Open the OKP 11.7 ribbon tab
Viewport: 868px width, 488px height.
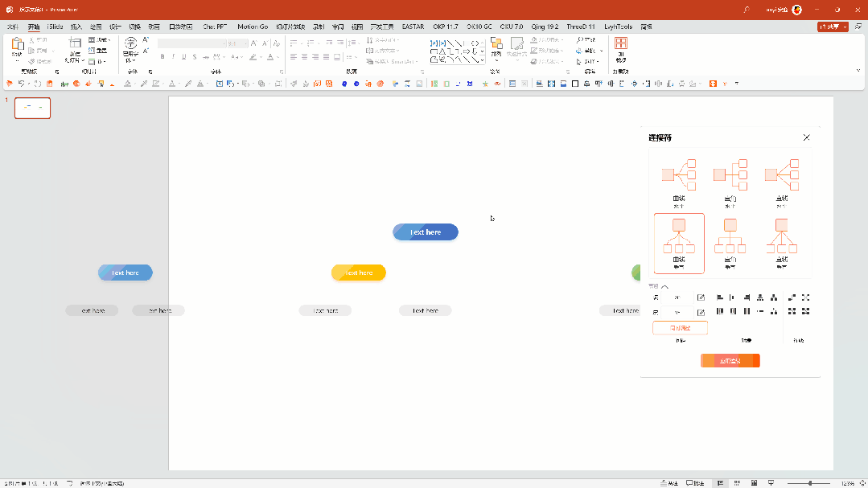point(446,27)
